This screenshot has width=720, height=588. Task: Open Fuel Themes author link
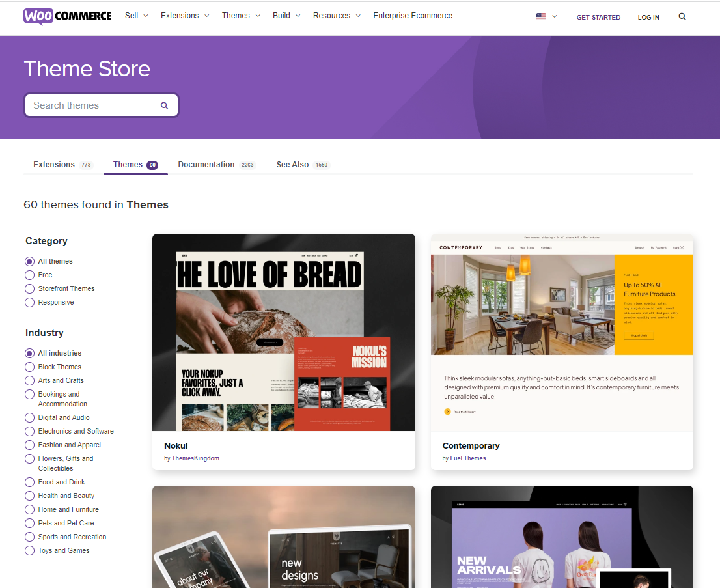point(468,458)
